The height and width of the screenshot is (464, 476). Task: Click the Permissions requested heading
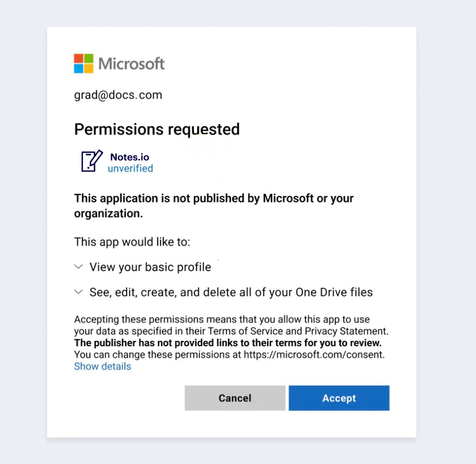click(x=157, y=129)
